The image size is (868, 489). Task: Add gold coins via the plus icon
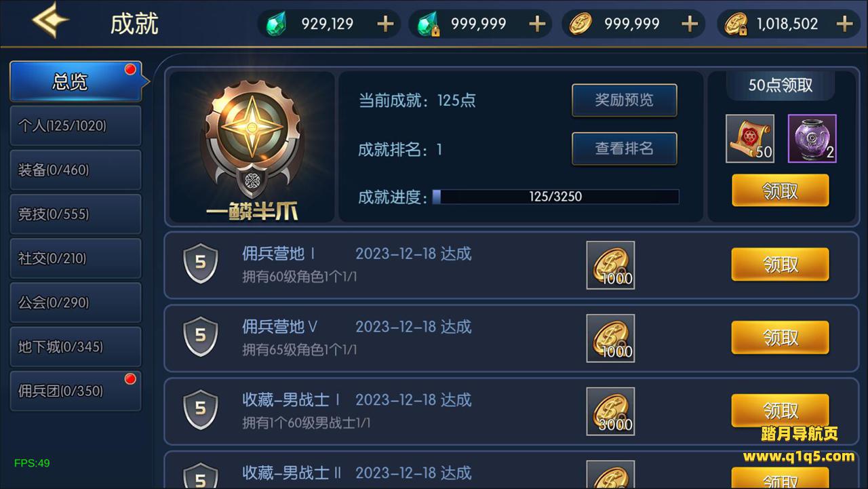[x=690, y=24]
